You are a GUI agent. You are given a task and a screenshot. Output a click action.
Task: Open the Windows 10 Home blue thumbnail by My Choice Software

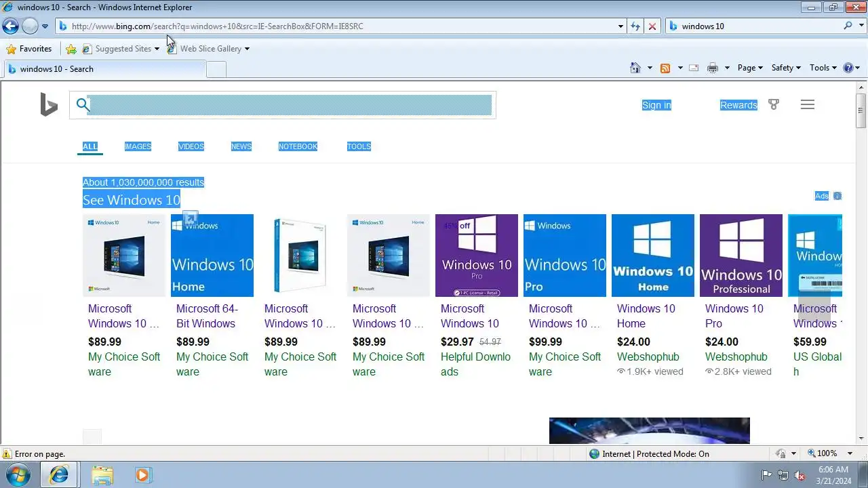click(212, 256)
